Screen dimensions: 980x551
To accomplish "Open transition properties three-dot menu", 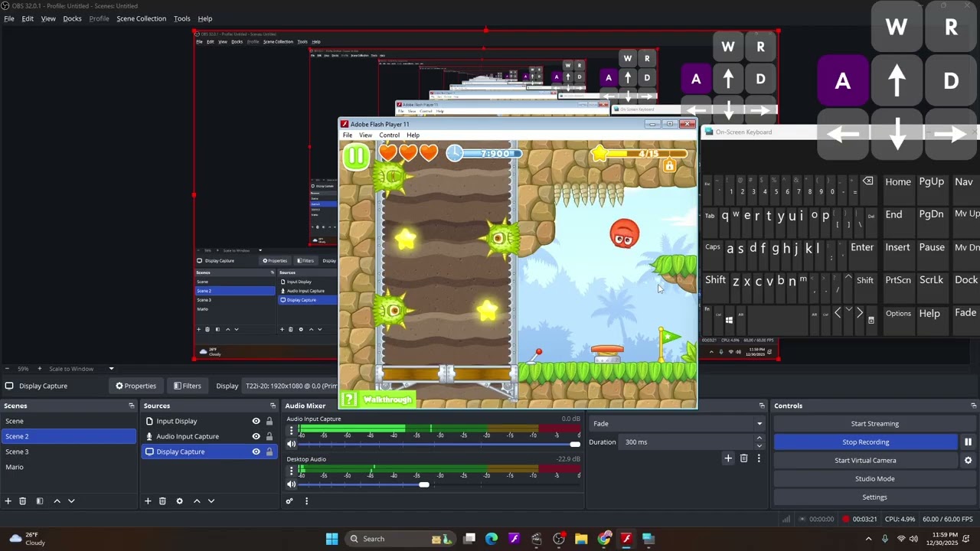I will click(x=759, y=458).
